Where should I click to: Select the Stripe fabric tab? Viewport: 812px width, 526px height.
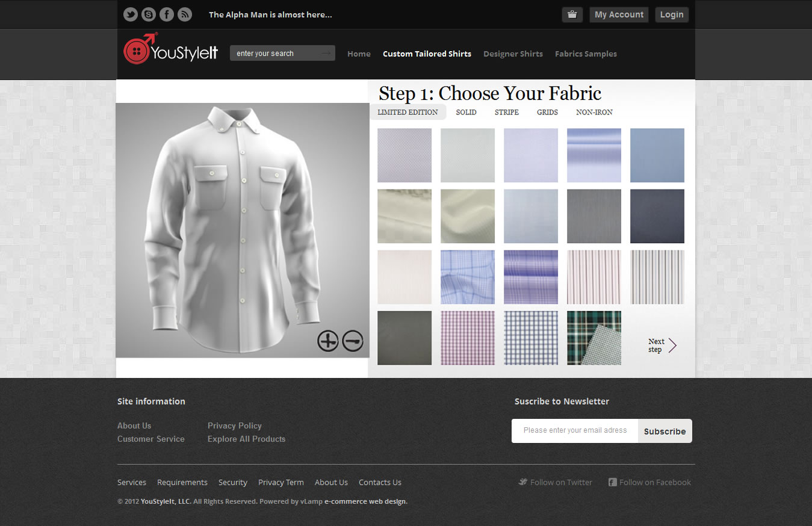coord(506,112)
